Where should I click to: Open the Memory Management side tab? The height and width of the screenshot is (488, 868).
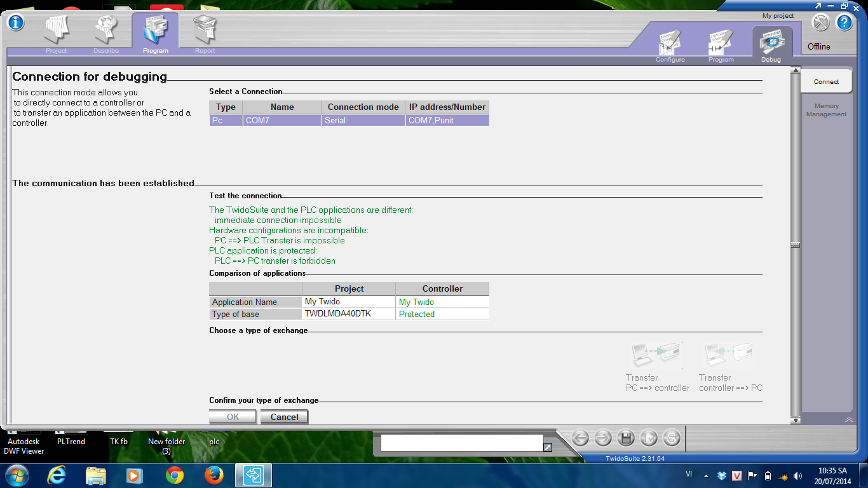click(x=826, y=111)
